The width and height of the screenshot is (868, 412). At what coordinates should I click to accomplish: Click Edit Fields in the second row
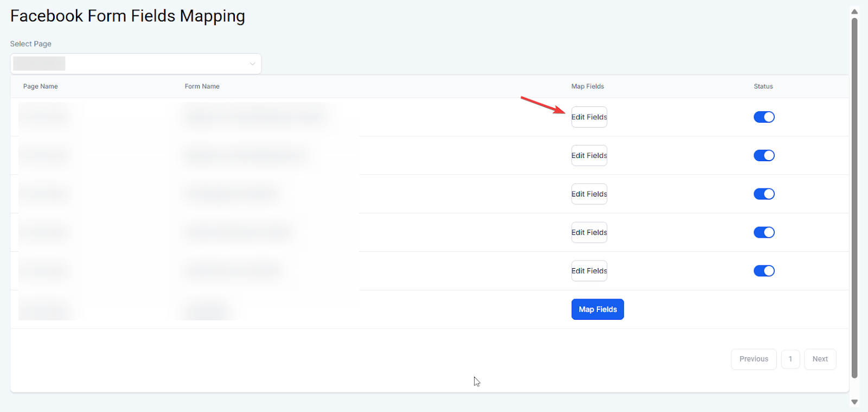589,156
